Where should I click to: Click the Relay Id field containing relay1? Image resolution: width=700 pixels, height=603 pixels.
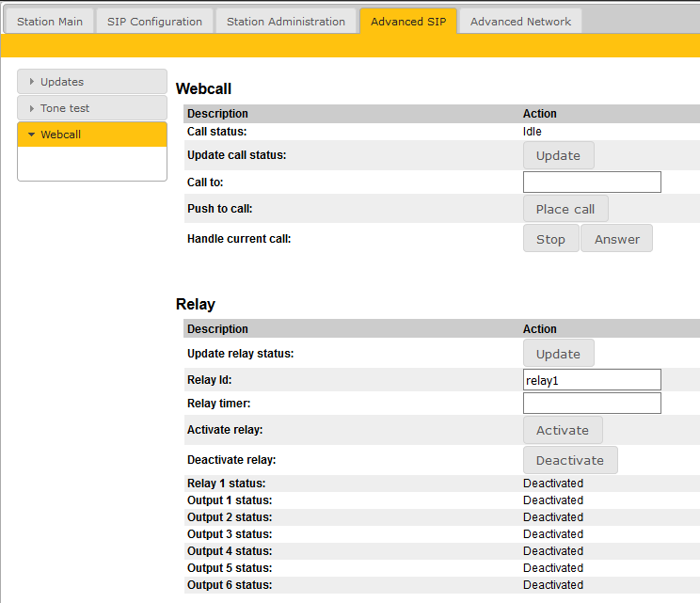(592, 380)
